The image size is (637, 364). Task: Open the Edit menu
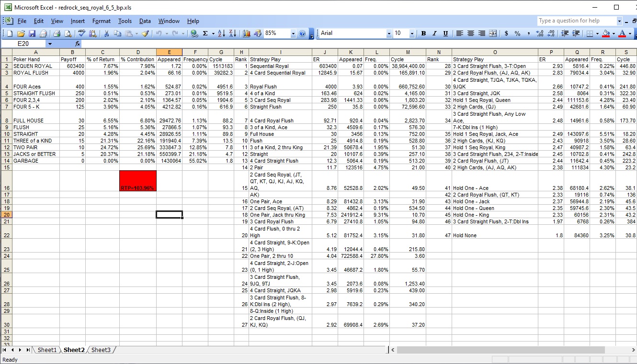point(39,21)
